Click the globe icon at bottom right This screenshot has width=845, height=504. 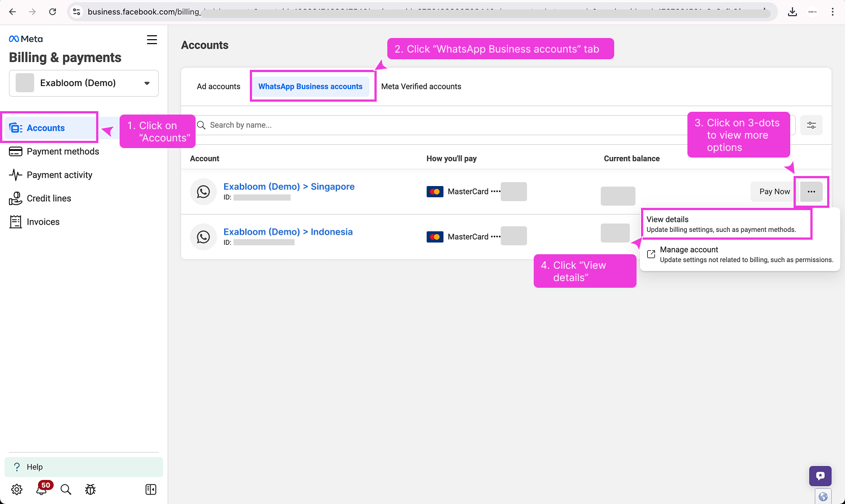[823, 496]
